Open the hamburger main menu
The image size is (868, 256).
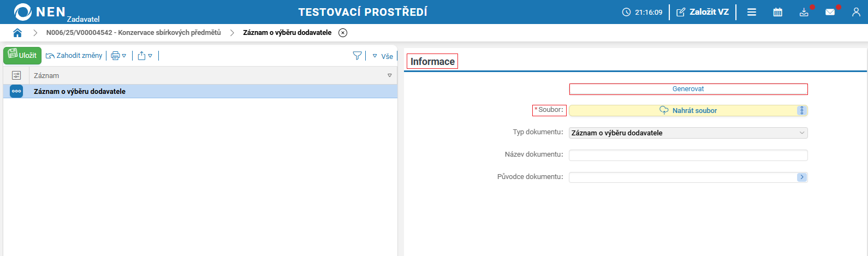pyautogui.click(x=752, y=12)
